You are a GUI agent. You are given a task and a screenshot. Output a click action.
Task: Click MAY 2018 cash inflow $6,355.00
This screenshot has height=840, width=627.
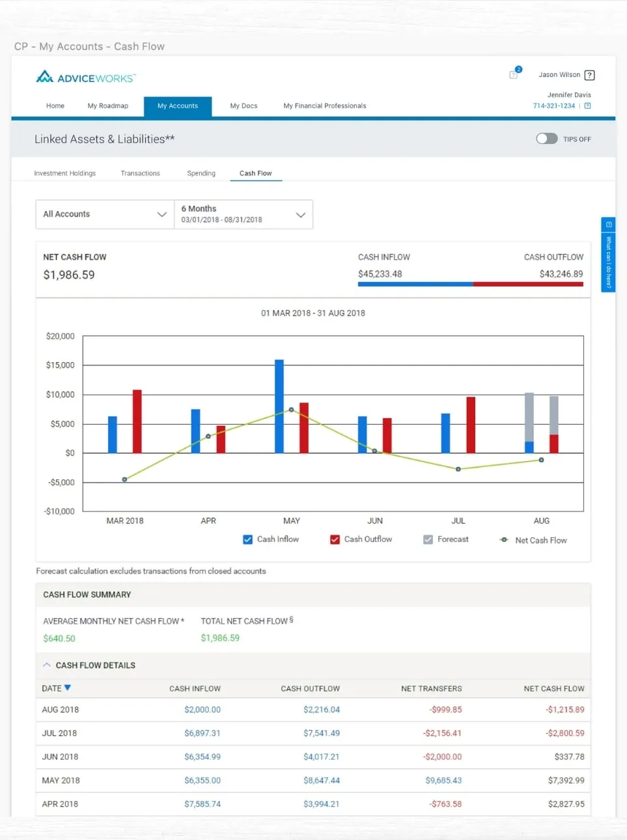point(202,780)
